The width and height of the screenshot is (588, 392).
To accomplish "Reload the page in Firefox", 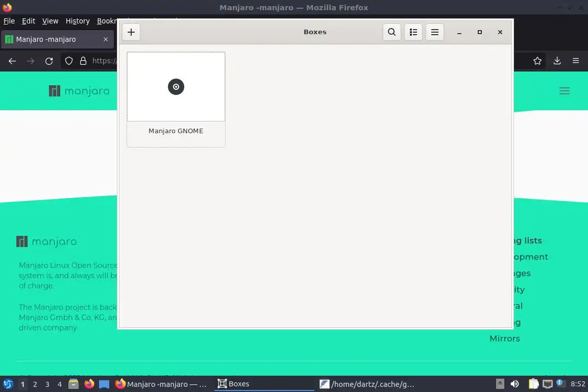I will click(x=49, y=61).
